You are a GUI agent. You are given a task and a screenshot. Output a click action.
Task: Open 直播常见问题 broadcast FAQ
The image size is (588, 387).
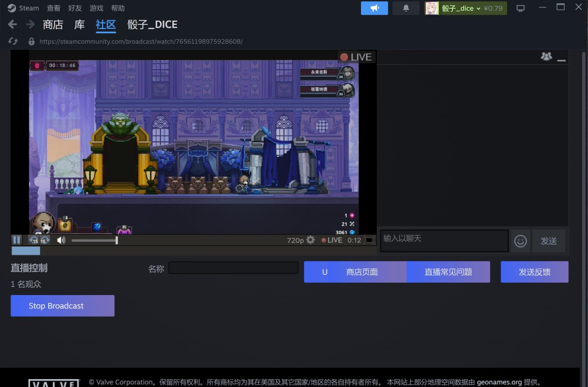[448, 272]
